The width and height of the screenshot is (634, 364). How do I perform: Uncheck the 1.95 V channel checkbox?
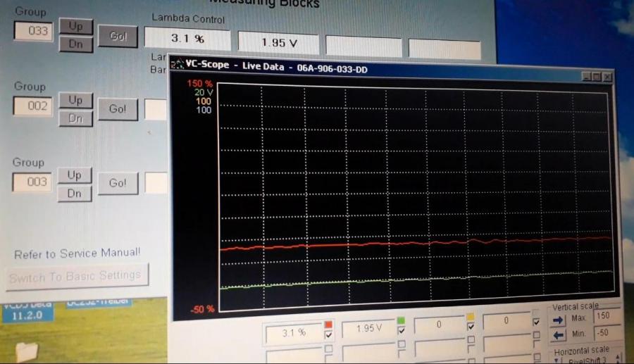coord(402,331)
